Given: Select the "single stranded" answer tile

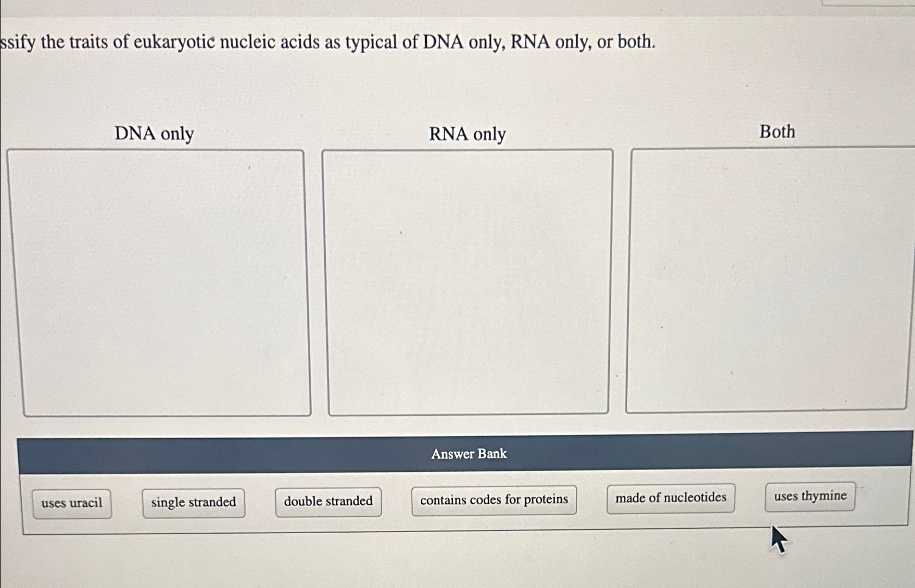Looking at the screenshot, I should [x=193, y=502].
